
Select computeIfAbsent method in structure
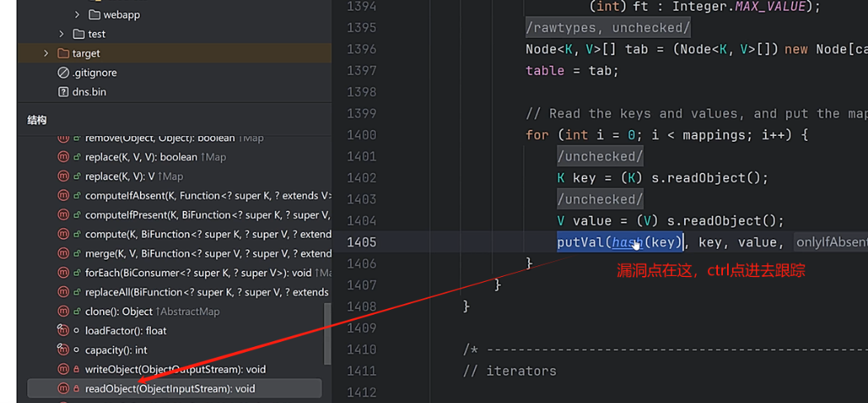[x=209, y=195]
